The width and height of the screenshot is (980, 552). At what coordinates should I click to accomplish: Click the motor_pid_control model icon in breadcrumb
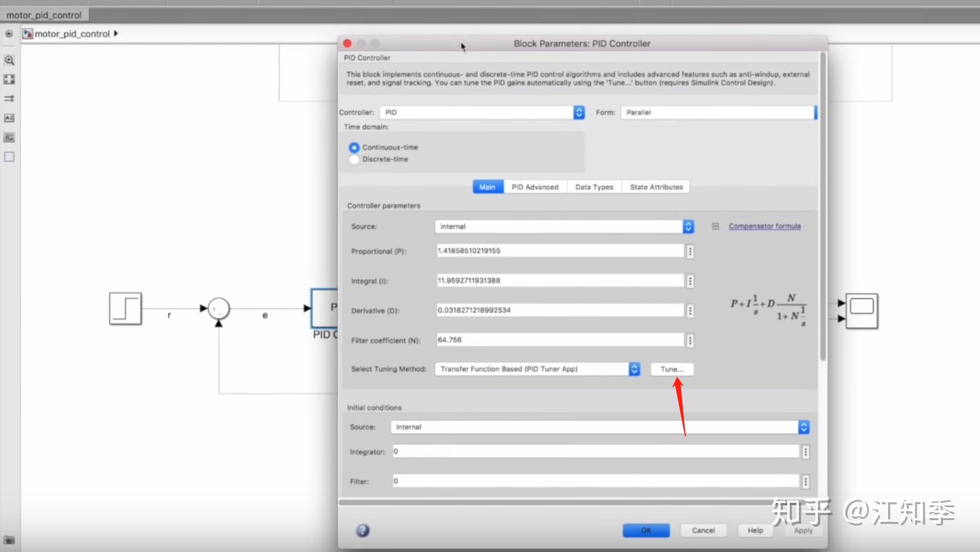pos(28,34)
